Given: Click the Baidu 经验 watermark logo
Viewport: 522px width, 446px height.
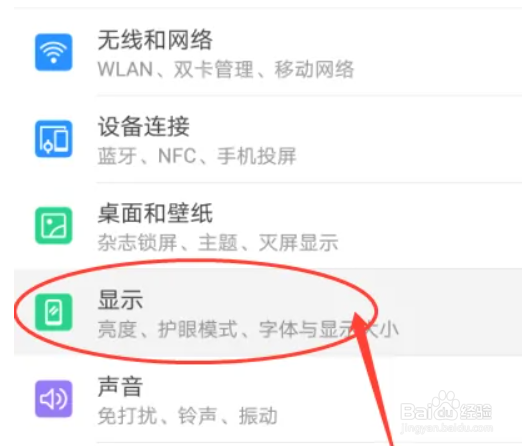Looking at the screenshot, I should coord(446,407).
